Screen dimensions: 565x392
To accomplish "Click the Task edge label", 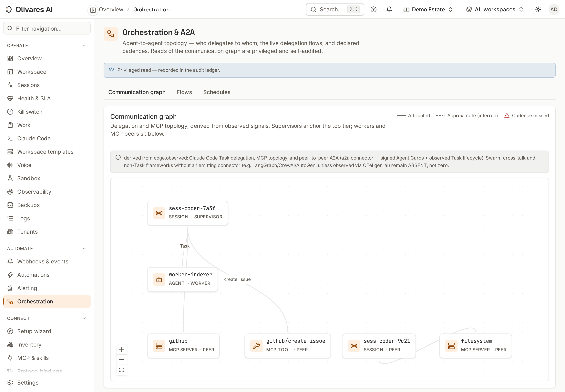I will (185, 246).
